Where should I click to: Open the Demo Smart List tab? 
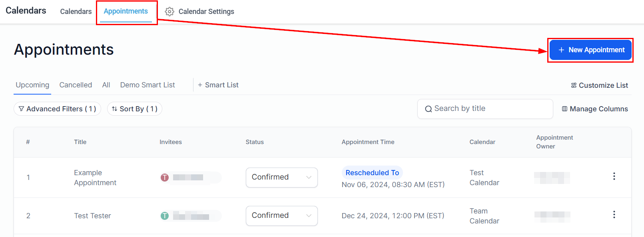[x=148, y=85]
